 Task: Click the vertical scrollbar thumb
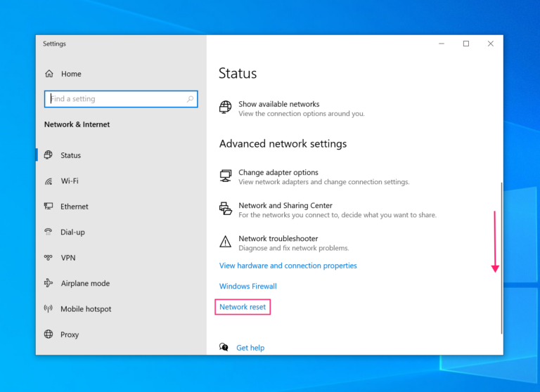pos(501,258)
